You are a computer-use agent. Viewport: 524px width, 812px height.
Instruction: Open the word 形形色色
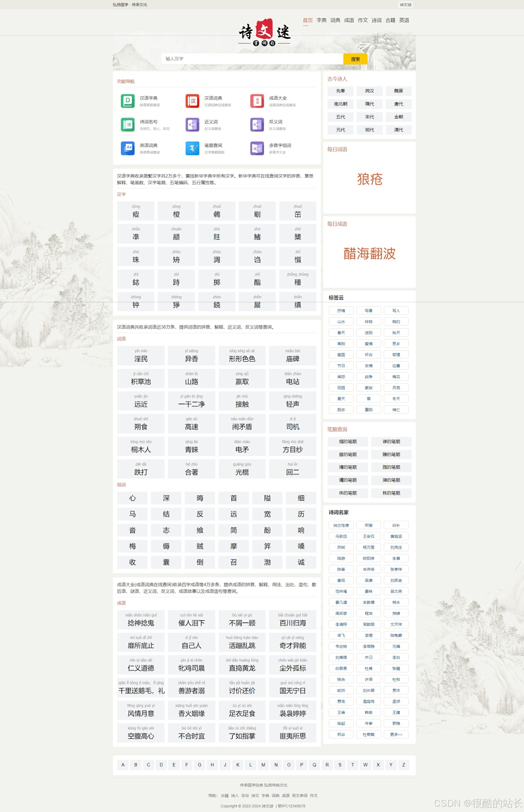click(x=242, y=355)
